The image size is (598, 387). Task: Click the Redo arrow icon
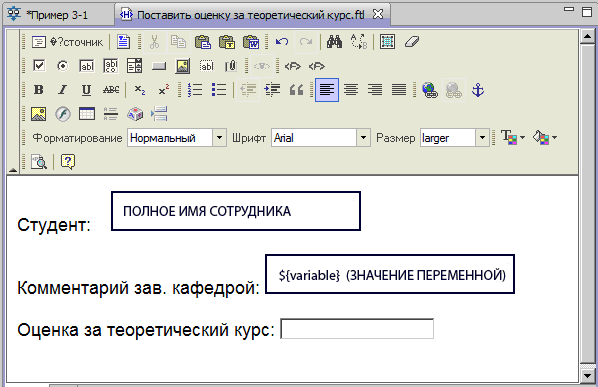coord(306,42)
